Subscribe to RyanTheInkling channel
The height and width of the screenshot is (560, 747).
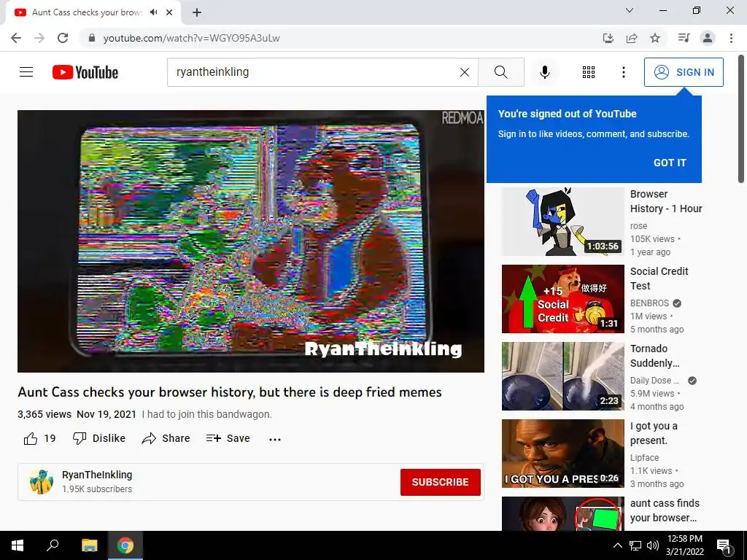click(x=440, y=482)
